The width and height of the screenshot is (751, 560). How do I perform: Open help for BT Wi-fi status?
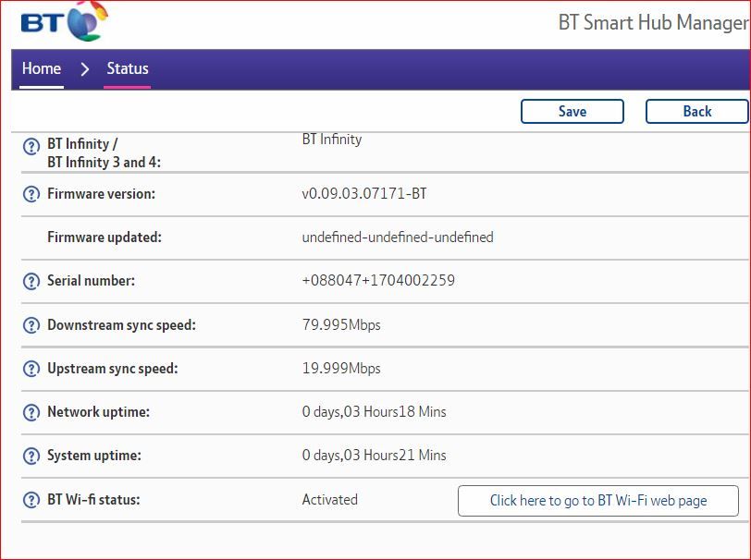coord(31,500)
